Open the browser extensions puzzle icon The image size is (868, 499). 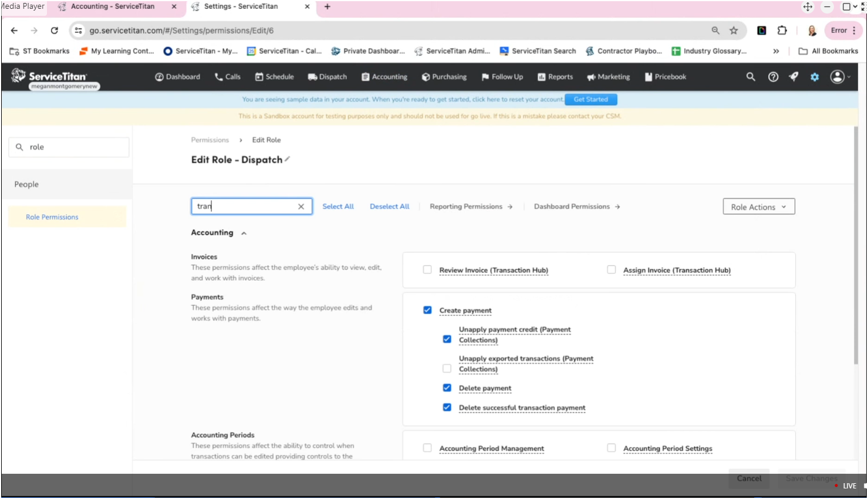[x=782, y=31]
